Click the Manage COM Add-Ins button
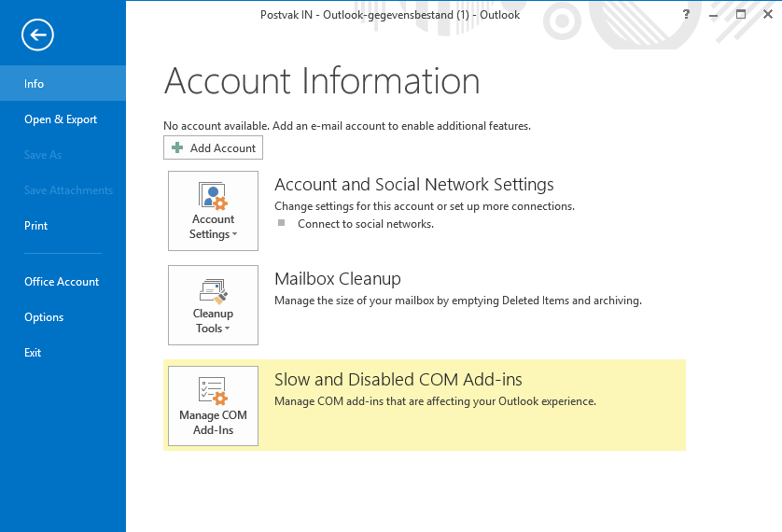Image resolution: width=782 pixels, height=532 pixels. (213, 406)
